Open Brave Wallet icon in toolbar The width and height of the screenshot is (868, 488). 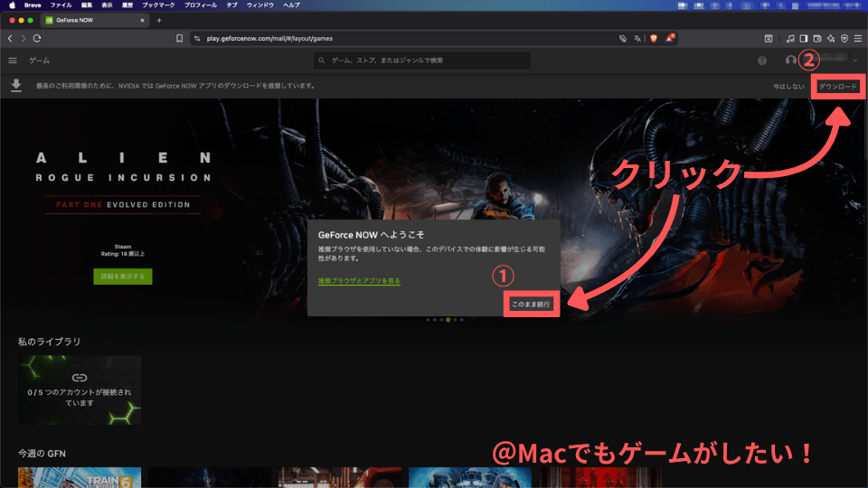tap(816, 39)
